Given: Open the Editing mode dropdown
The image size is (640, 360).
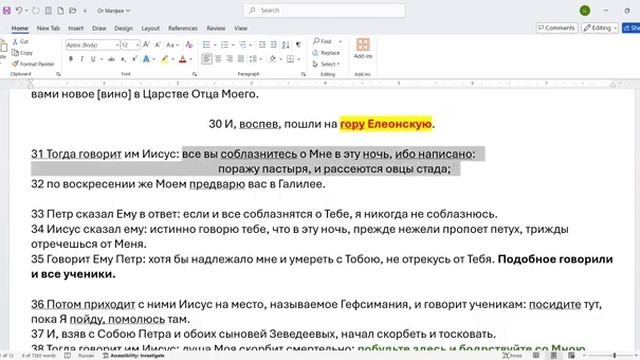Looking at the screenshot, I should point(600,28).
